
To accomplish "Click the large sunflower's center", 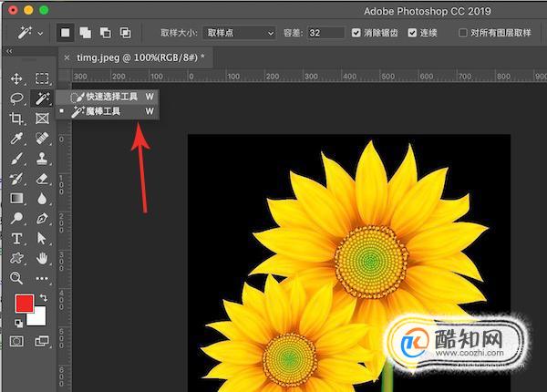I will pos(370,261).
